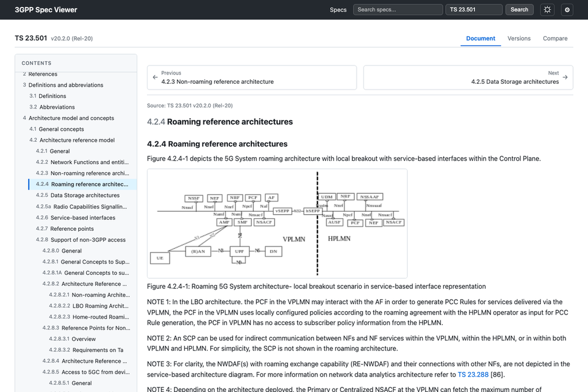Focus the Search specs input field
This screenshot has width=588, height=392.
point(398,10)
